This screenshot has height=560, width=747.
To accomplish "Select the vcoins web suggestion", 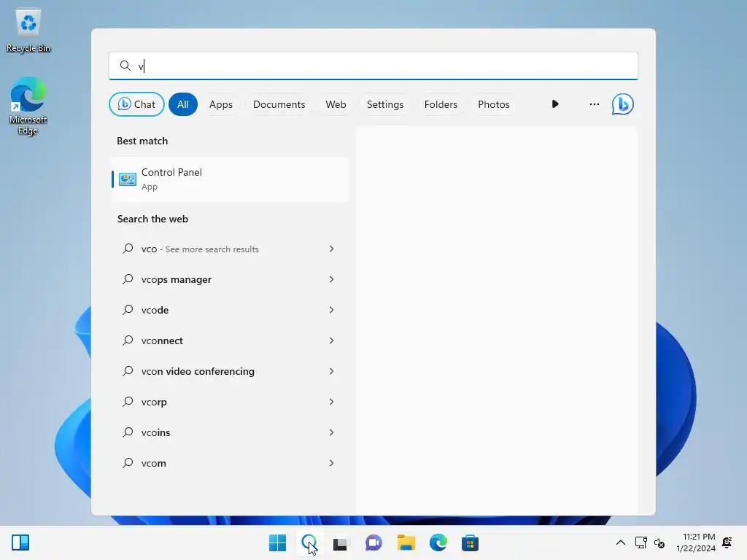I will tap(230, 432).
